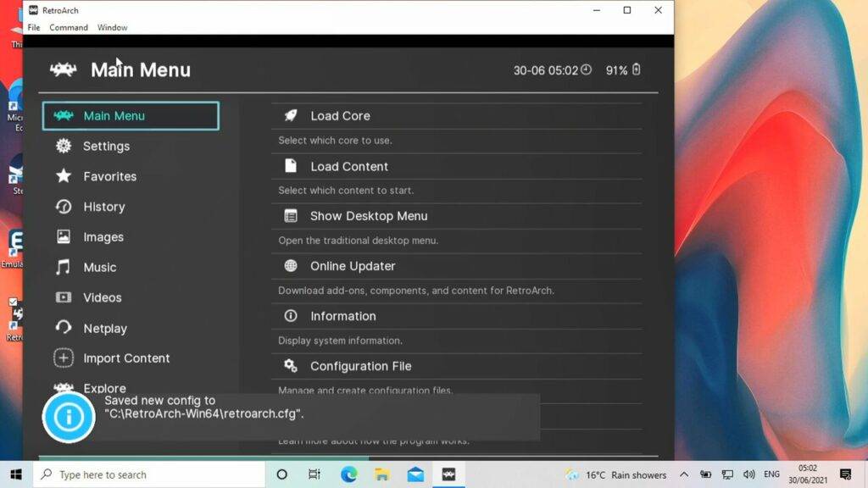The width and height of the screenshot is (868, 488).
Task: Click the 'Select which core to use.' description
Action: tap(335, 141)
